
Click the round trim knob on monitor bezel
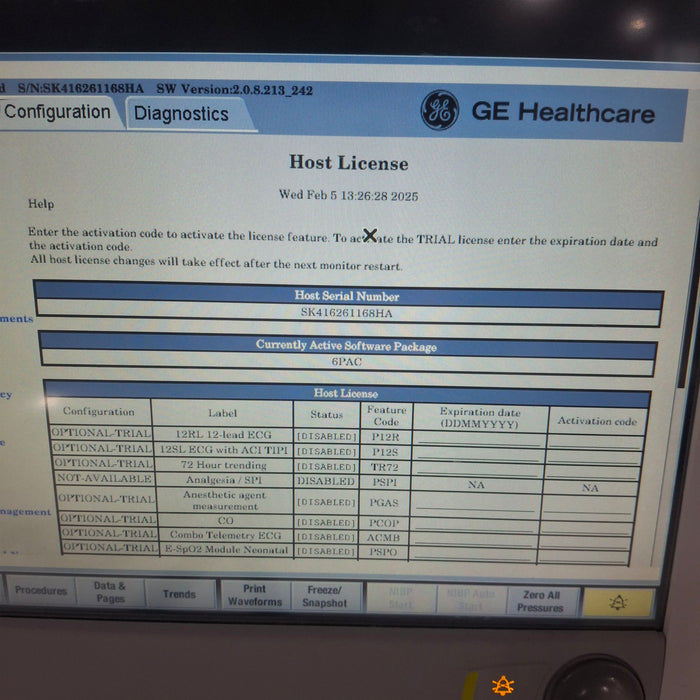(x=596, y=681)
